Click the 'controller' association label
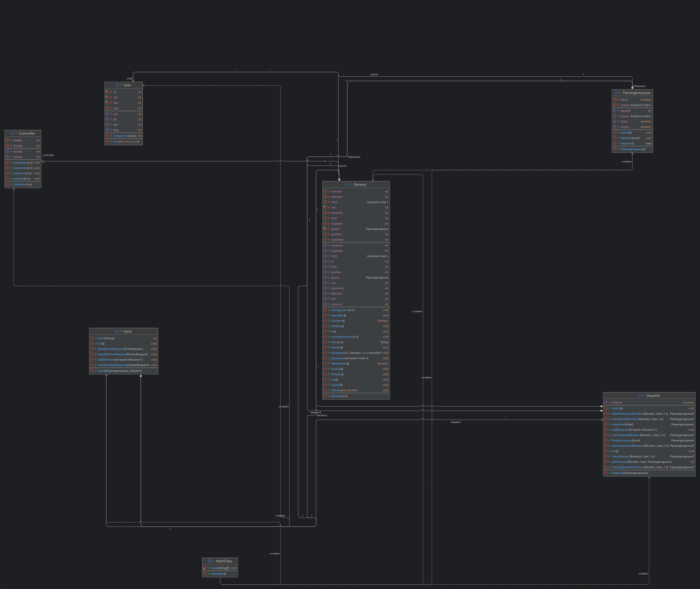The height and width of the screenshot is (589, 700). point(48,155)
